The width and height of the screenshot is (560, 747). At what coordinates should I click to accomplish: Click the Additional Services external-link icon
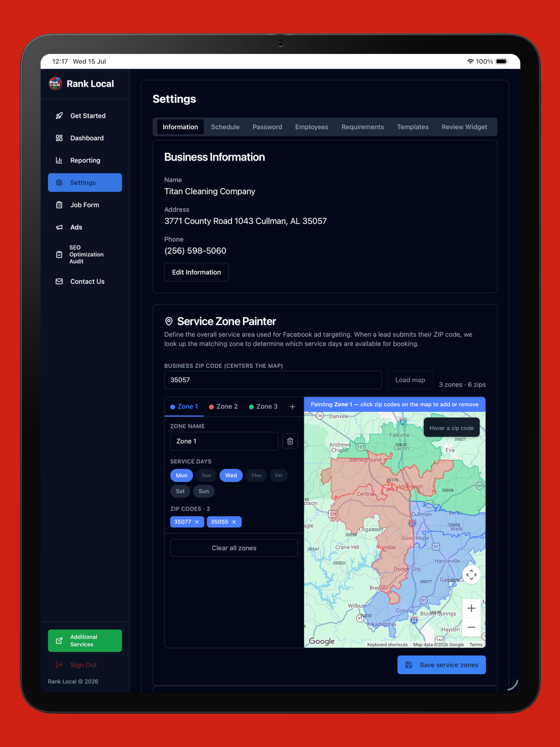click(59, 641)
